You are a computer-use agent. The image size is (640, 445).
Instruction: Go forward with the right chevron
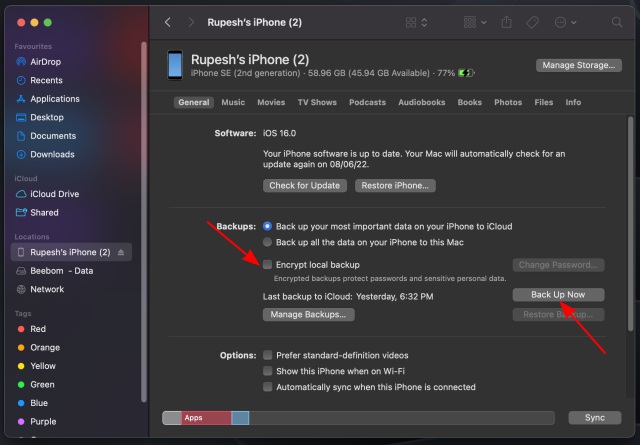[x=191, y=22]
